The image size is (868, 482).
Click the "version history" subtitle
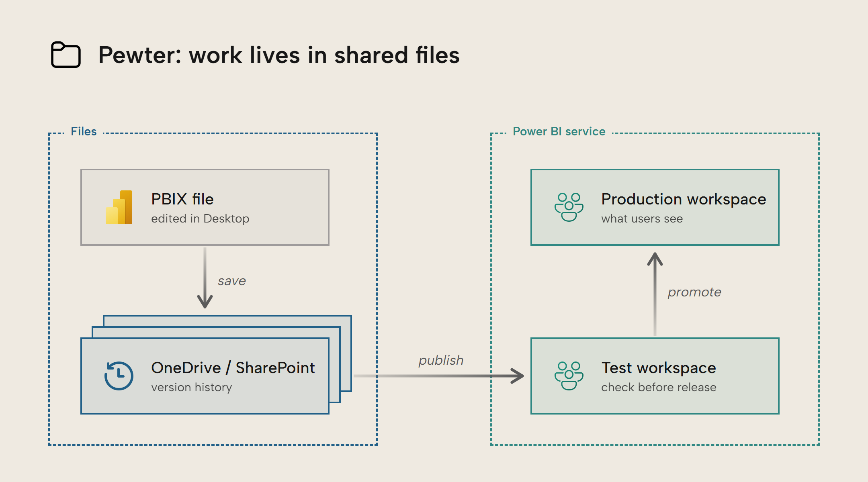click(x=191, y=387)
